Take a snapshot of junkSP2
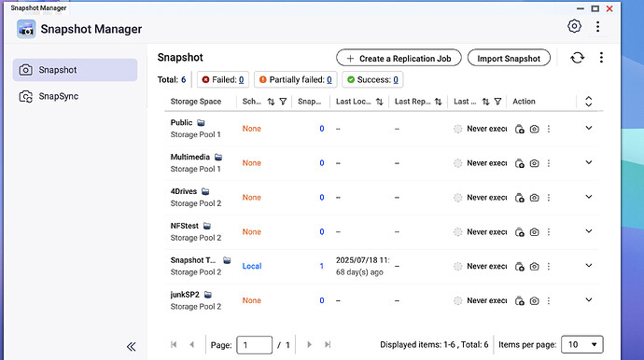The height and width of the screenshot is (360, 644). pos(535,301)
